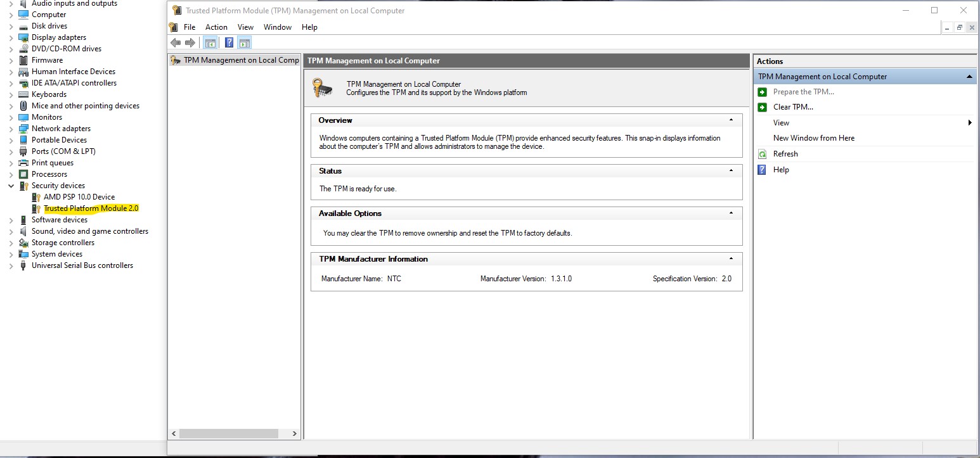The width and height of the screenshot is (980, 458).
Task: Expand the Display adapters tree node
Action: coord(10,37)
